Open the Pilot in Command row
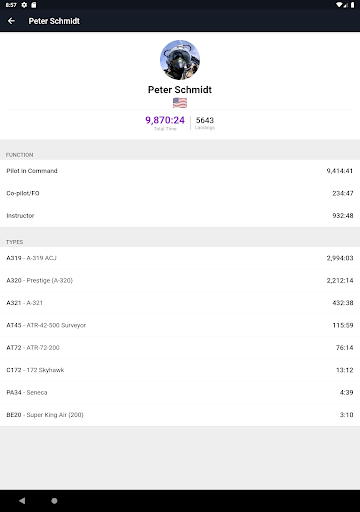This screenshot has width=360, height=512. [180, 171]
